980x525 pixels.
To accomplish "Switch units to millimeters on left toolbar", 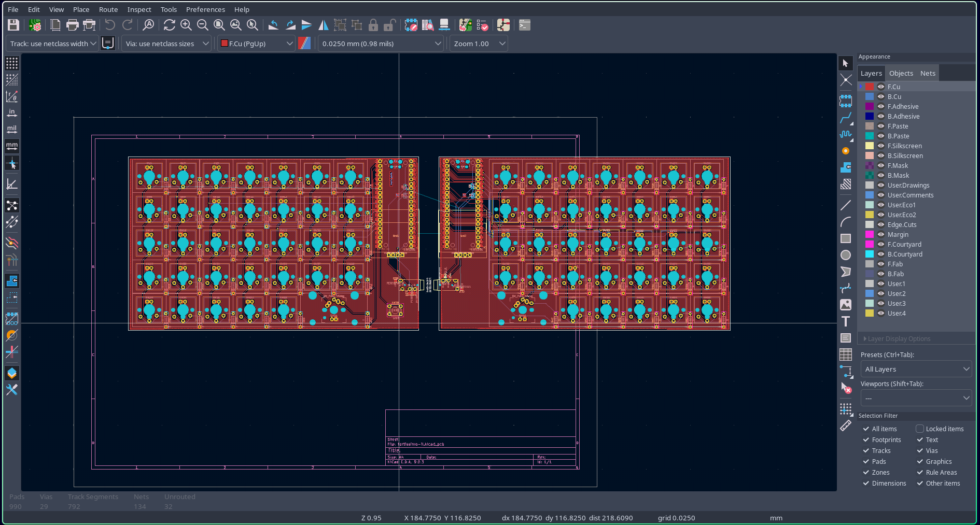I will click(12, 146).
